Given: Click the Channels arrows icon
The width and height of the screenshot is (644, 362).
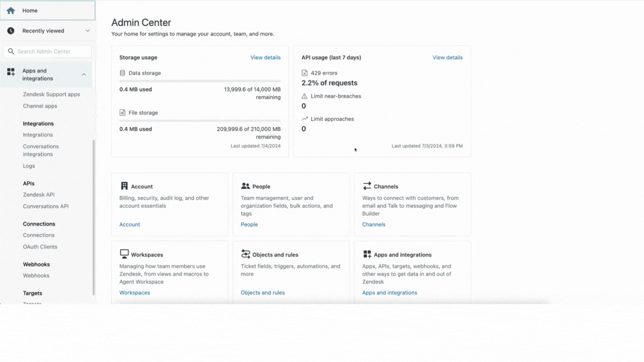Looking at the screenshot, I should point(367,186).
